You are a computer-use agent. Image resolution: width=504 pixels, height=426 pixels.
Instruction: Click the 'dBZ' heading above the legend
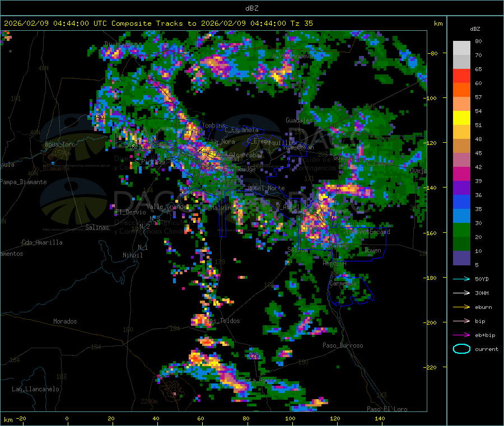click(x=475, y=29)
